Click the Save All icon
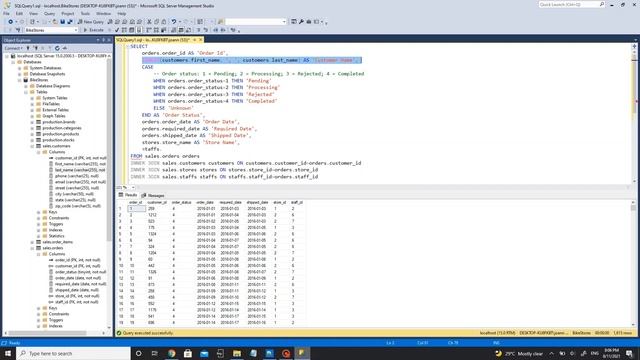 [x=70, y=22]
